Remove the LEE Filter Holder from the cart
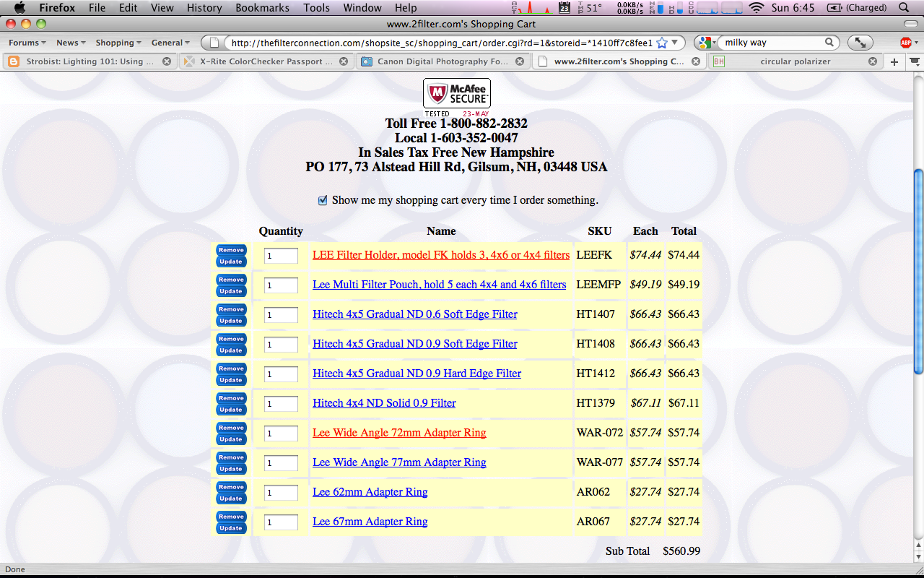Image resolution: width=924 pixels, height=578 pixels. [230, 250]
